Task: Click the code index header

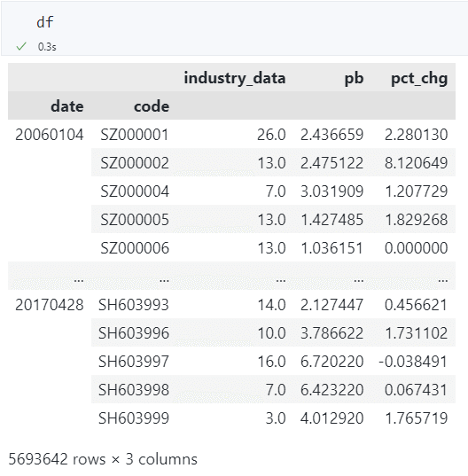Action: tap(152, 106)
